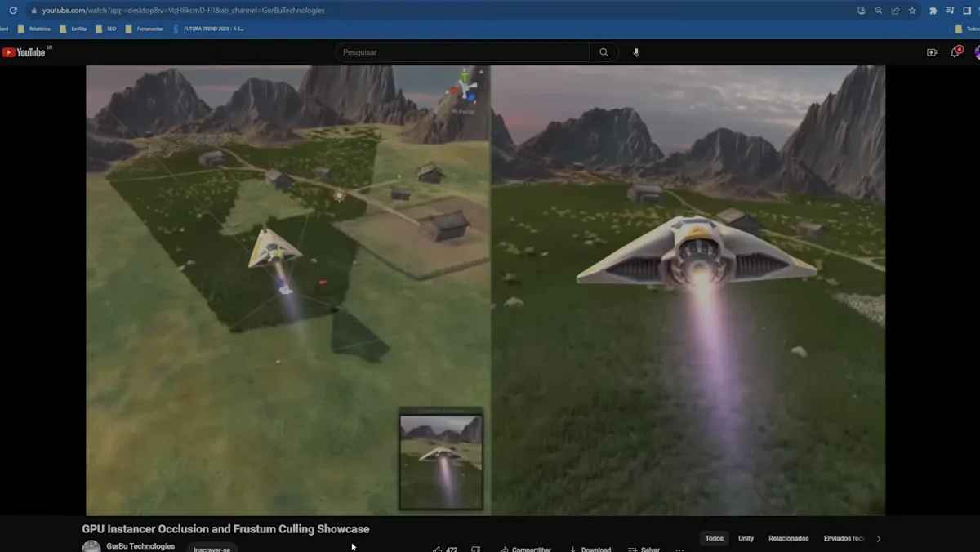
Task: Open the Relatórios bookmark folder
Action: (x=35, y=29)
